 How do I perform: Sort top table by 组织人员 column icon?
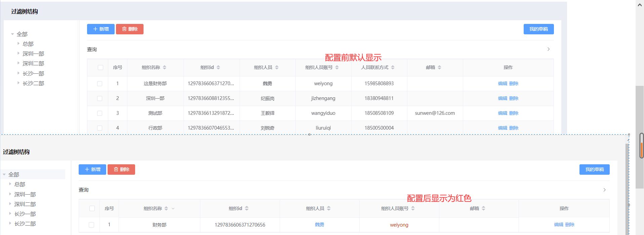[277, 67]
